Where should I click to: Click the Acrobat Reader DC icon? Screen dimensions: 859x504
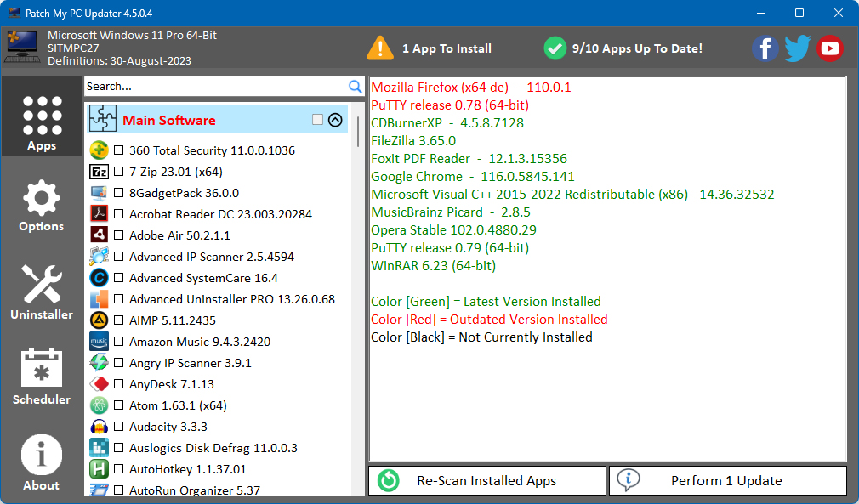tap(100, 214)
